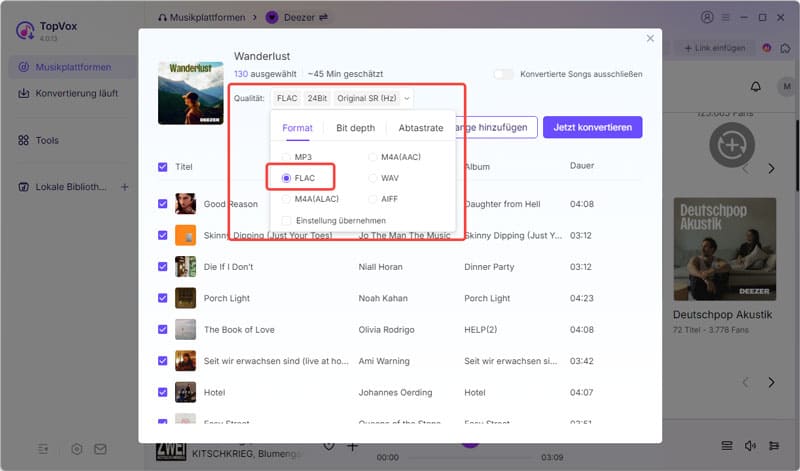Click the ZWEI track cover in player bar
This screenshot has width=800, height=471.
[x=171, y=451]
